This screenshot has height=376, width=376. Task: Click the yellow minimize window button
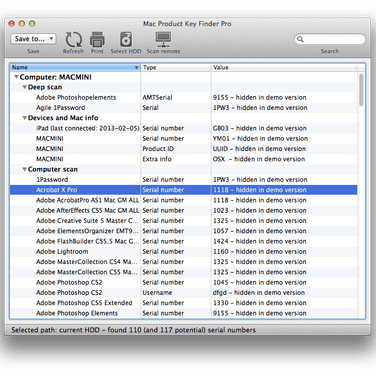pos(22,24)
